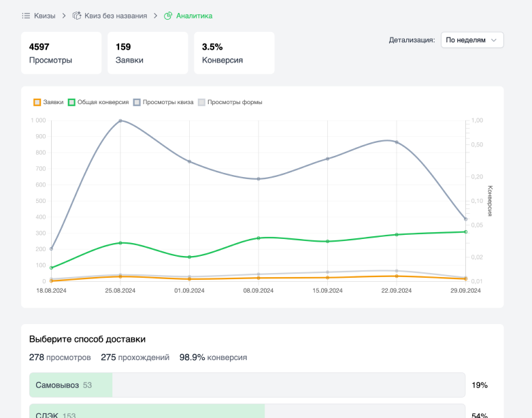
Task: Click the СДЭК answer bar
Action: coord(247,412)
